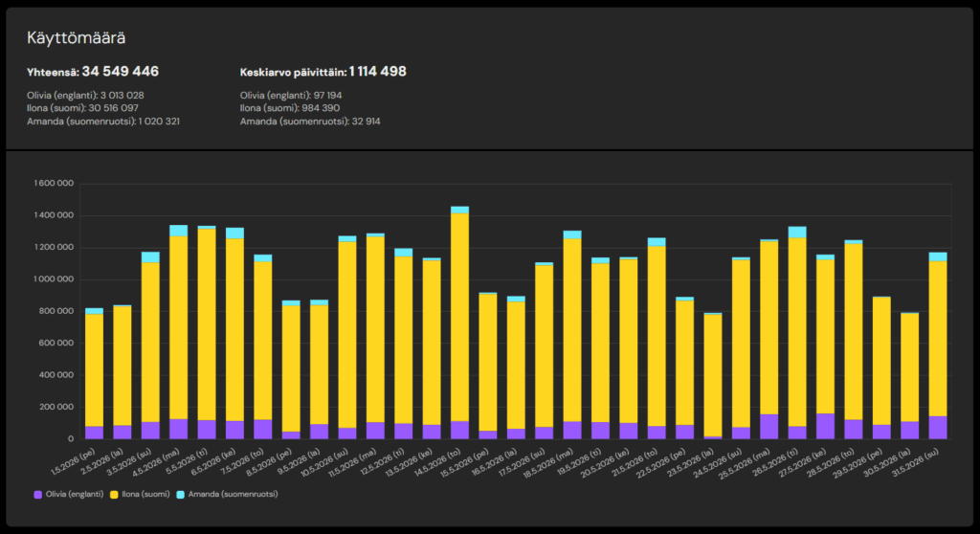Click the Olivia (englanti): 3 013 028 line
This screenshot has height=534, width=980.
(x=85, y=96)
